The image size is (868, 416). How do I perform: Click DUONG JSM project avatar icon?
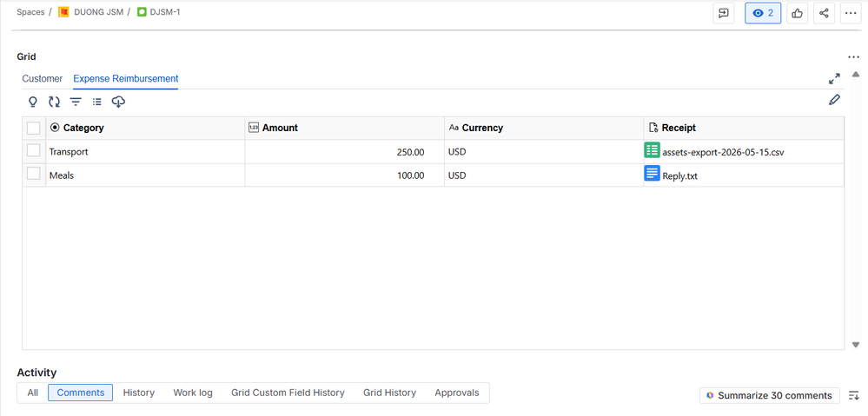pos(63,11)
